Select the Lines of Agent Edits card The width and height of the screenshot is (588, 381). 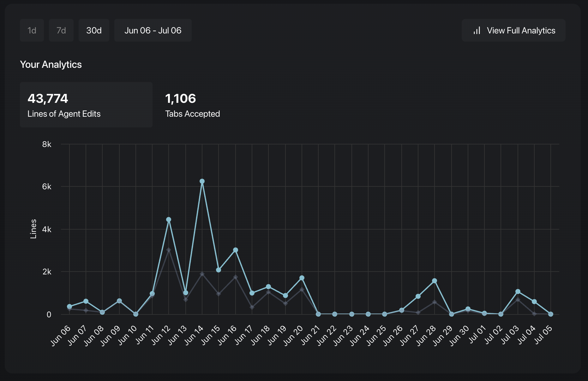point(86,105)
